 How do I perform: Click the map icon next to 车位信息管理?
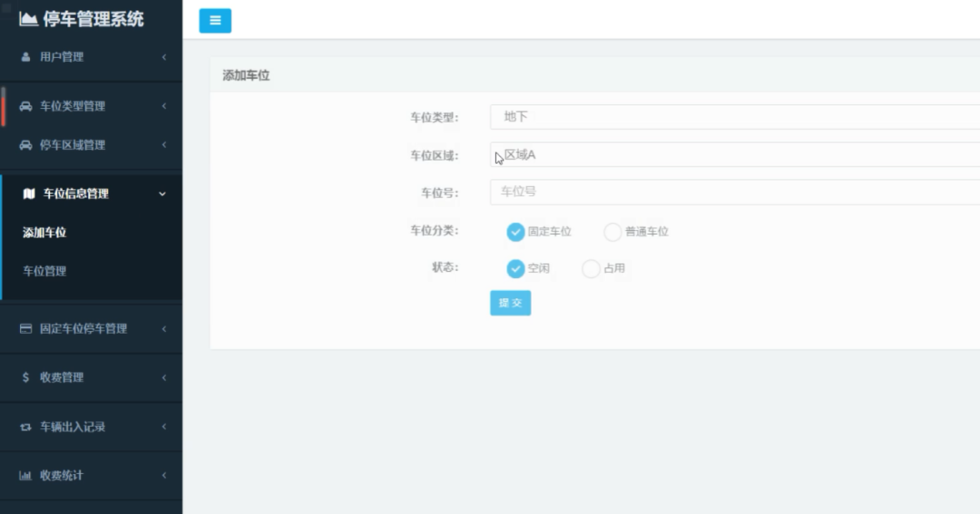29,194
